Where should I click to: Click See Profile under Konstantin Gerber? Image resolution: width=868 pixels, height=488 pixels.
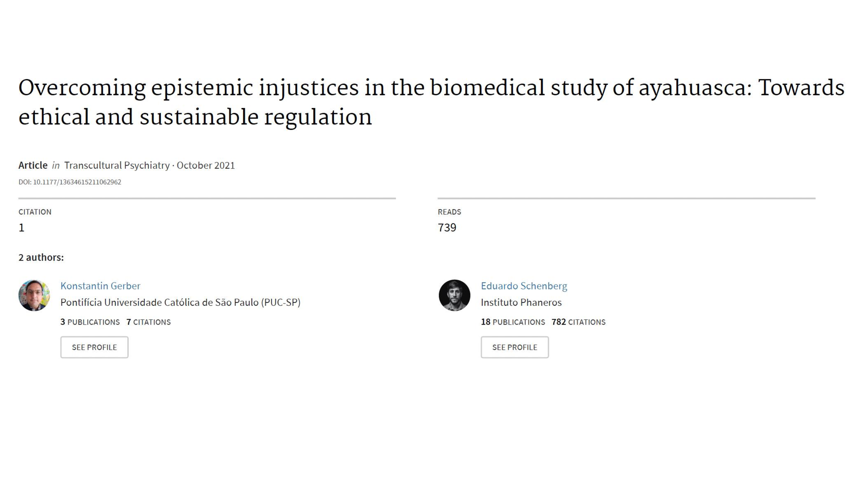[x=94, y=347]
